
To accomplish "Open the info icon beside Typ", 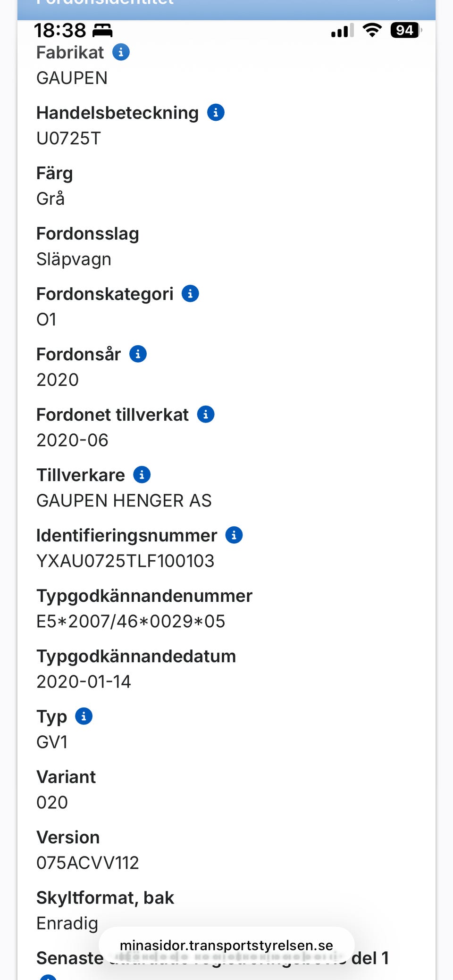I will click(x=84, y=716).
